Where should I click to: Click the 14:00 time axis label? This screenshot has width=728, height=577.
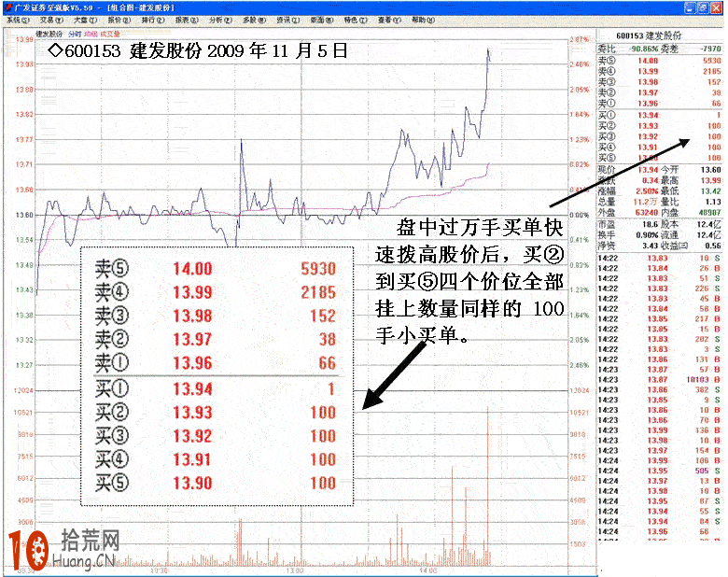point(427,570)
